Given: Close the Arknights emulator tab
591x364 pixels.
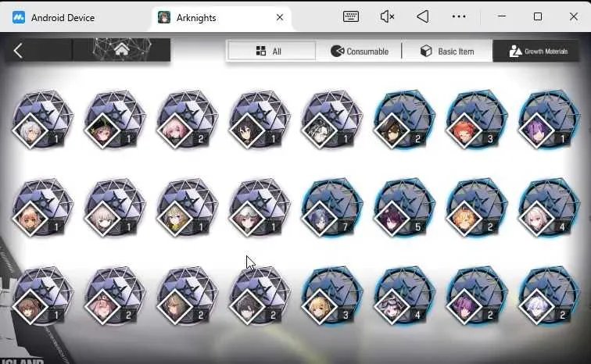Looking at the screenshot, I should (x=280, y=17).
